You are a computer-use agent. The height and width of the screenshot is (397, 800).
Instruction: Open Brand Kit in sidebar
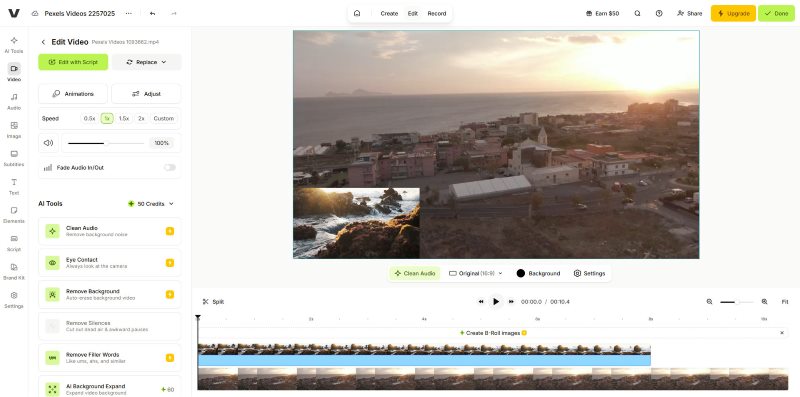click(x=14, y=271)
